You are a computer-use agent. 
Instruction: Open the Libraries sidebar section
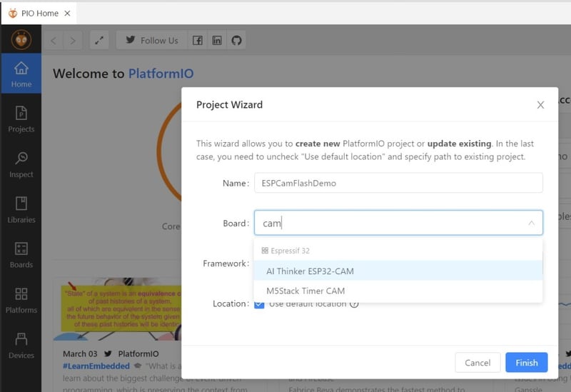point(21,210)
